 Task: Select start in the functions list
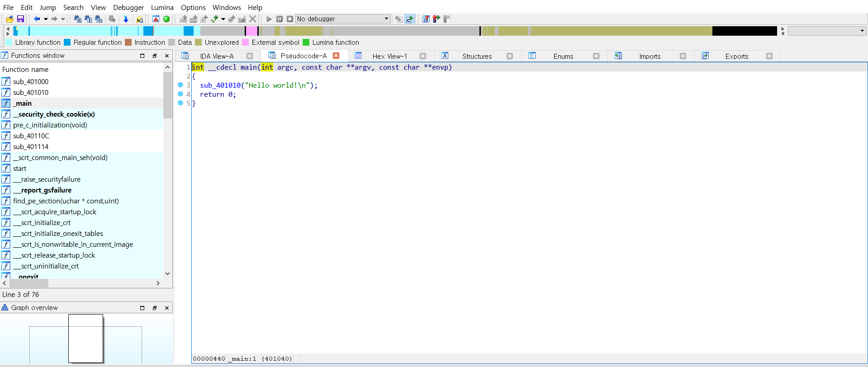coord(81,169)
